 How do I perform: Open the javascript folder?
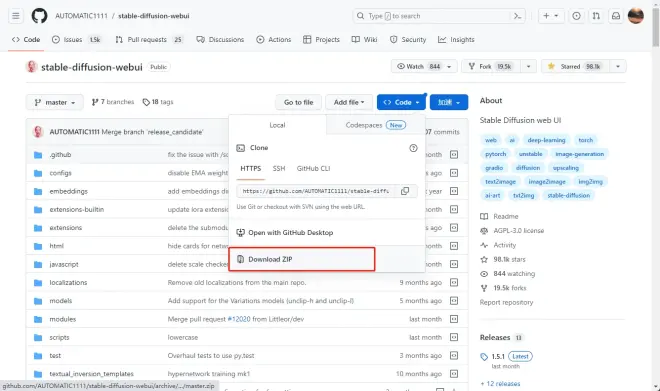pos(64,264)
